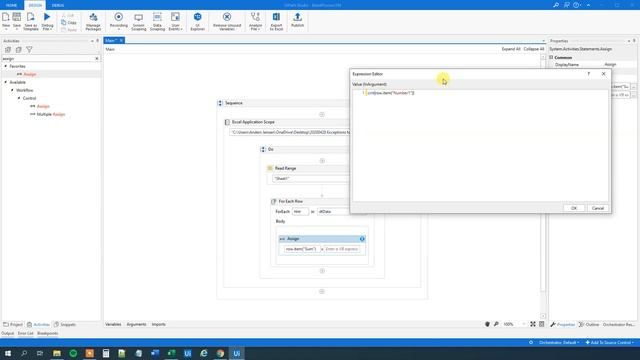640x360 pixels.
Task: Click the pan hand tool in designer footer
Action: 487,324
